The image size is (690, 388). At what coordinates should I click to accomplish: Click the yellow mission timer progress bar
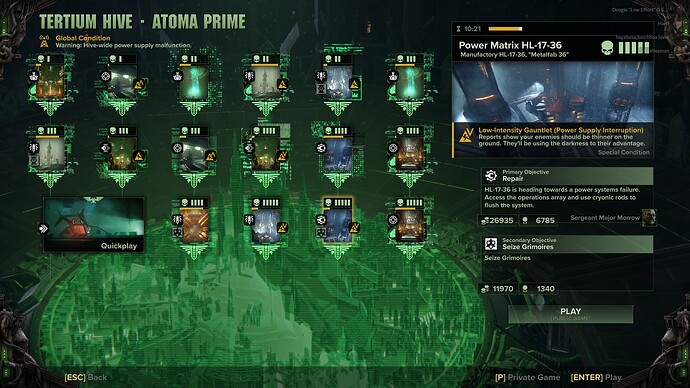(x=505, y=29)
